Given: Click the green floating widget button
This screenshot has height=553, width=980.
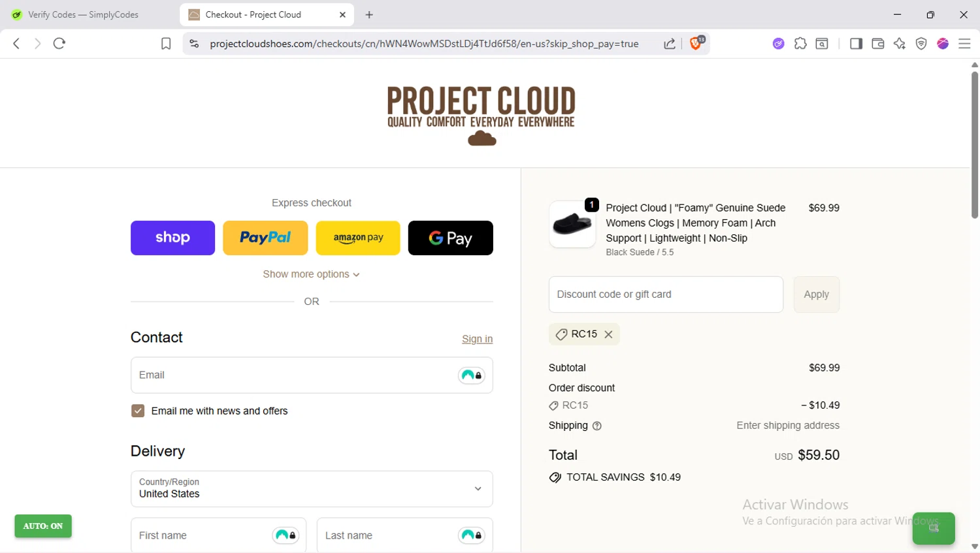Looking at the screenshot, I should click(934, 528).
